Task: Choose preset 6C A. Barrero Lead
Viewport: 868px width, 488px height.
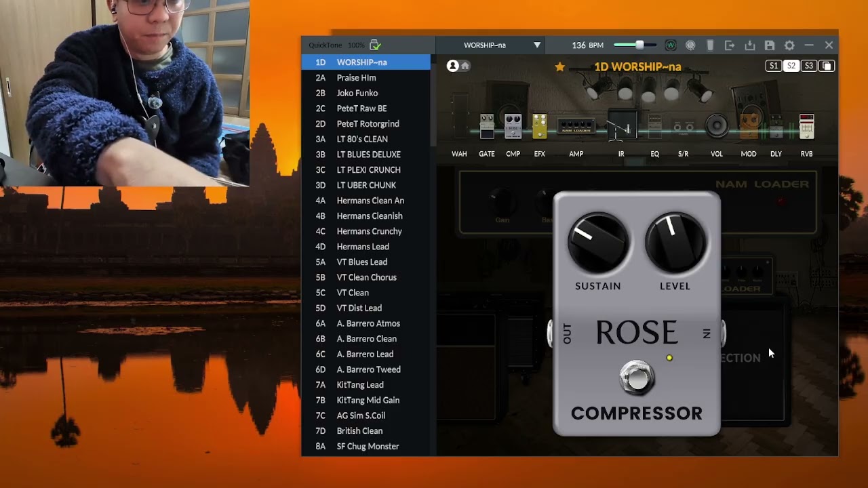Action: pyautogui.click(x=366, y=354)
